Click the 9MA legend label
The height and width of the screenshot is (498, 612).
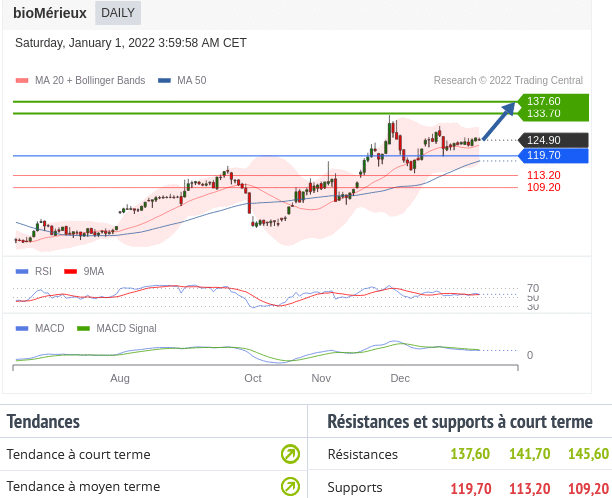pyautogui.click(x=94, y=272)
